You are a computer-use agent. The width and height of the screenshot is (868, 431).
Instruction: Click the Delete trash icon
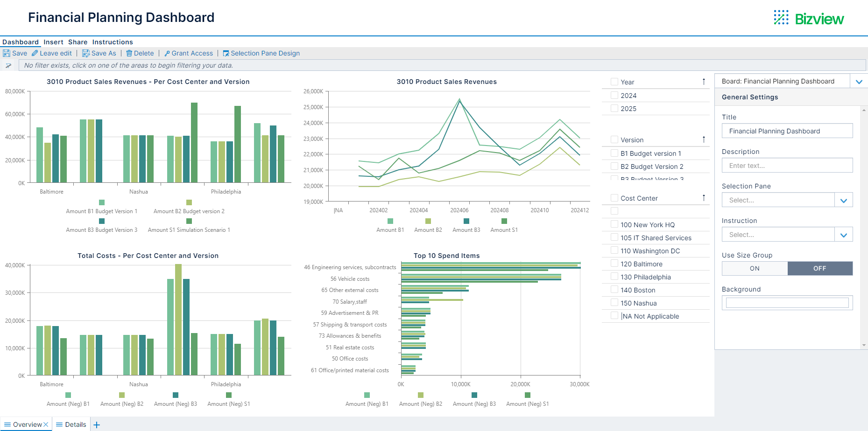point(129,53)
